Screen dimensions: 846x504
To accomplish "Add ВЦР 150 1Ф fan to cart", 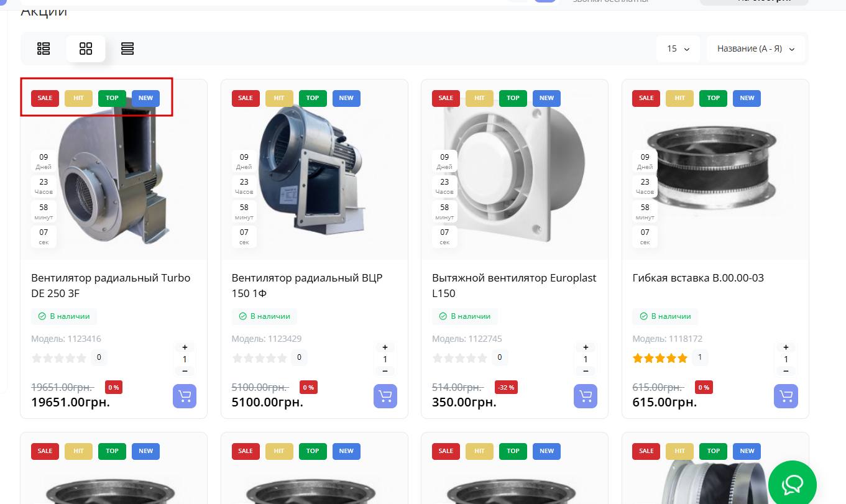I will point(385,396).
